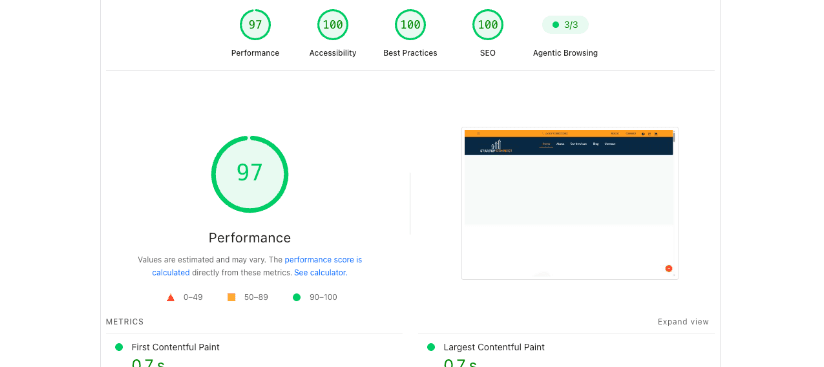Click the Accessibility 100 score gauge
The height and width of the screenshot is (367, 824).
[333, 25]
